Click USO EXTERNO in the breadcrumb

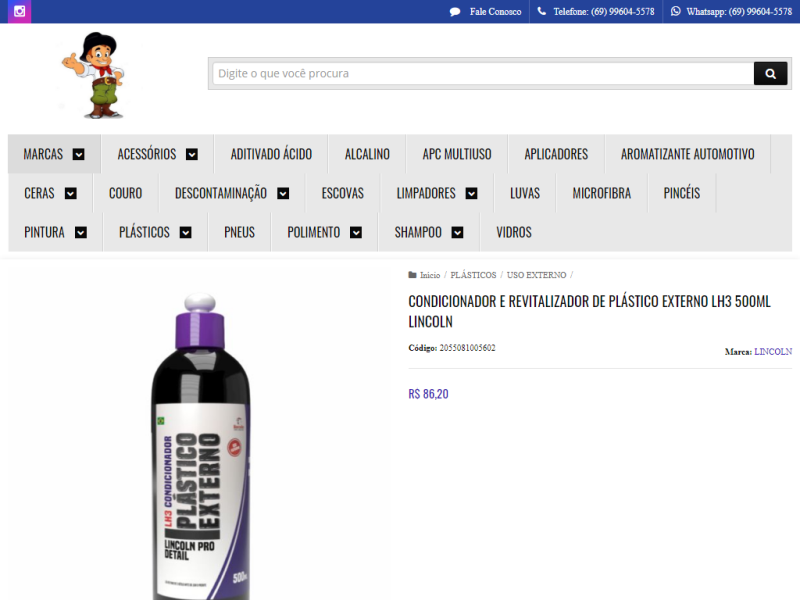tap(537, 275)
